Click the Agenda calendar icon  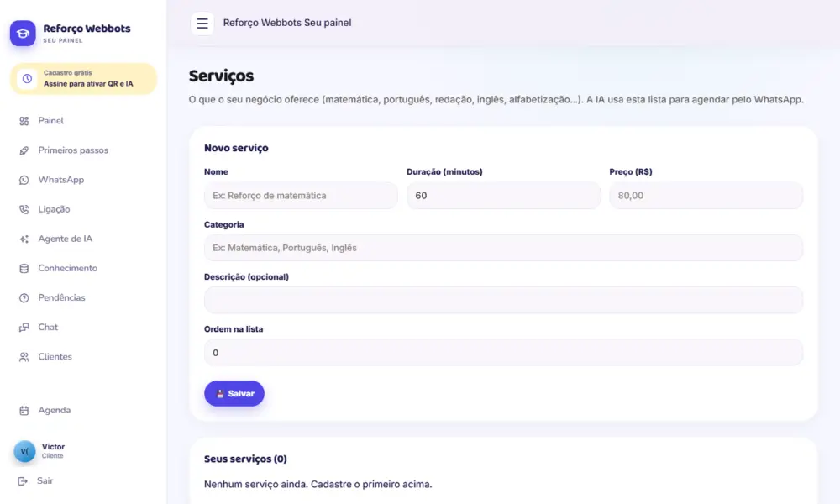coord(24,410)
